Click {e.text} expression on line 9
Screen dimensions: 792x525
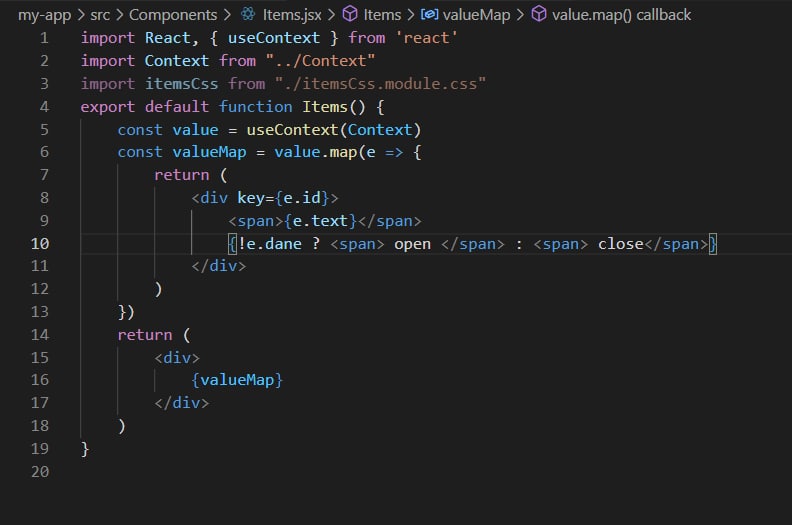[320, 221]
